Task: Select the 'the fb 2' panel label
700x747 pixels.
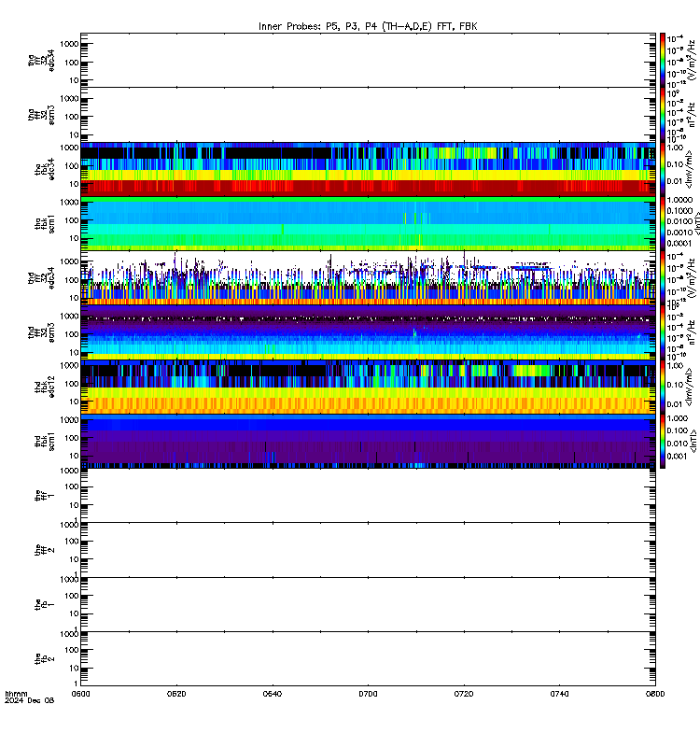Action: (x=45, y=659)
